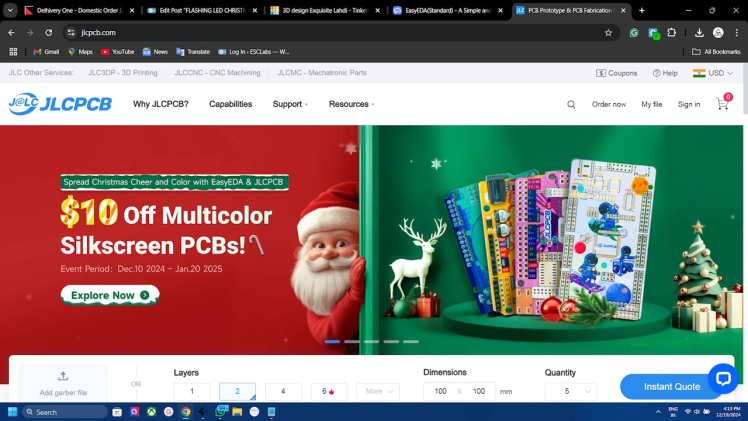Open the blue-badged extension icon next to Grammarly
This screenshot has width=748, height=421.
pyautogui.click(x=654, y=33)
